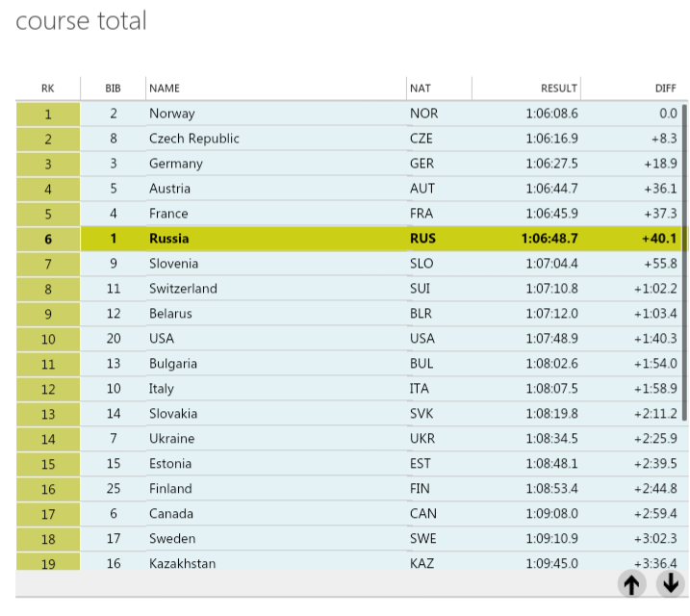Sort by the NAT column header
The image size is (690, 616).
(x=439, y=89)
